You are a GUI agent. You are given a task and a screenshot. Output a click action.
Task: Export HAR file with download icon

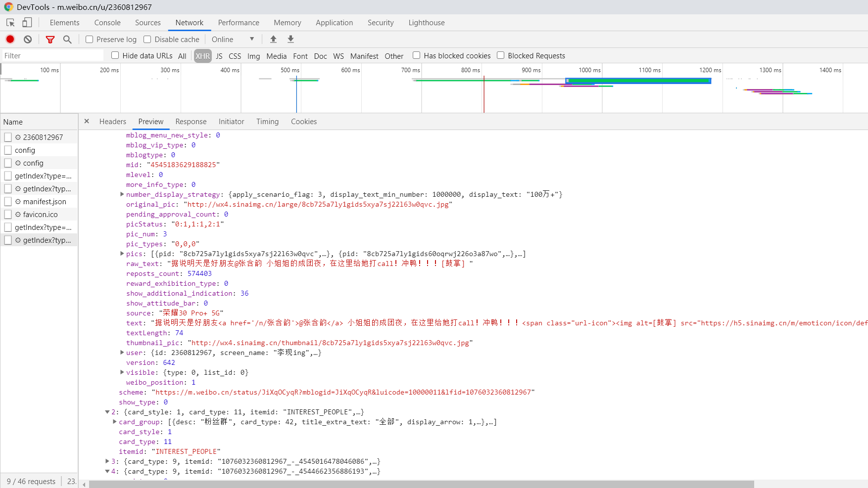pos(290,39)
